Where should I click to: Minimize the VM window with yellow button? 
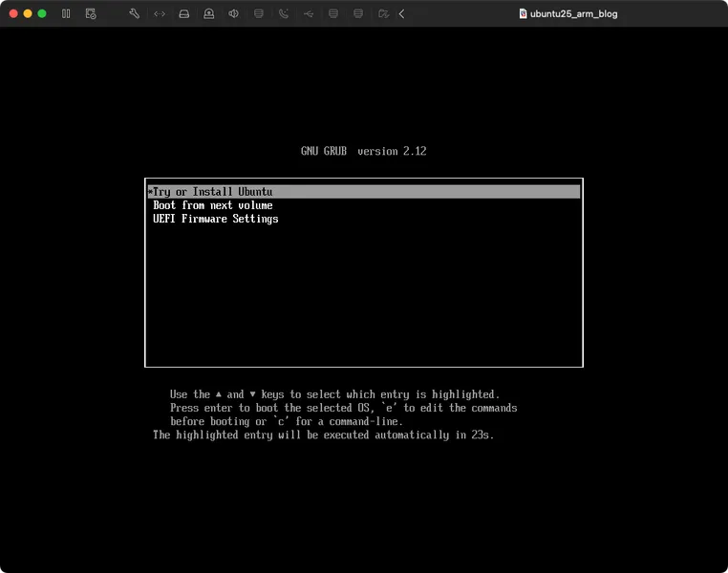(x=28, y=14)
